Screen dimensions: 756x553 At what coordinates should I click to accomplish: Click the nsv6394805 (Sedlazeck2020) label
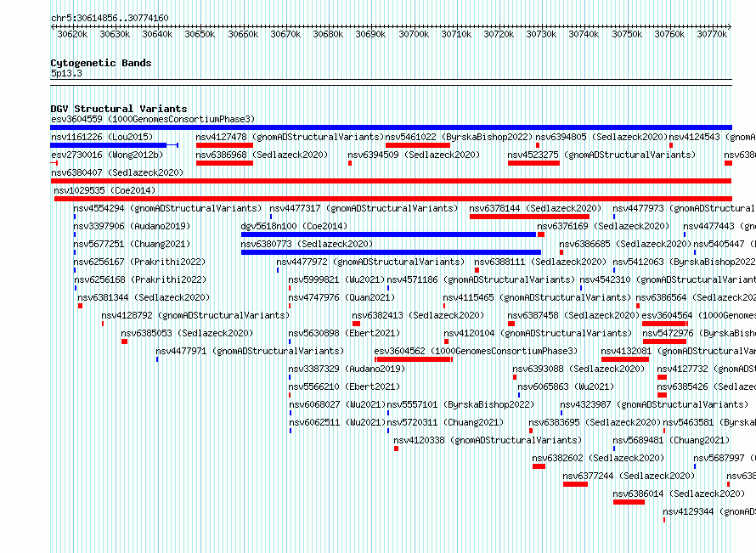(x=601, y=137)
